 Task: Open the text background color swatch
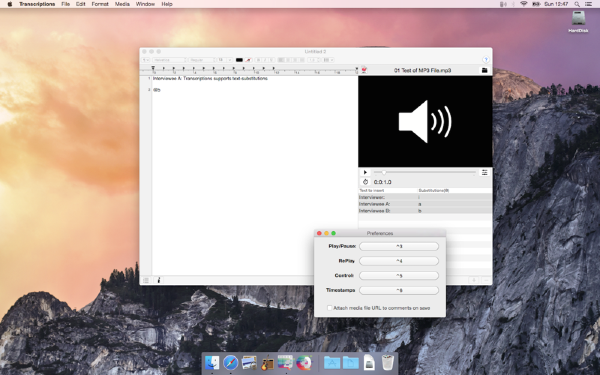(248, 60)
